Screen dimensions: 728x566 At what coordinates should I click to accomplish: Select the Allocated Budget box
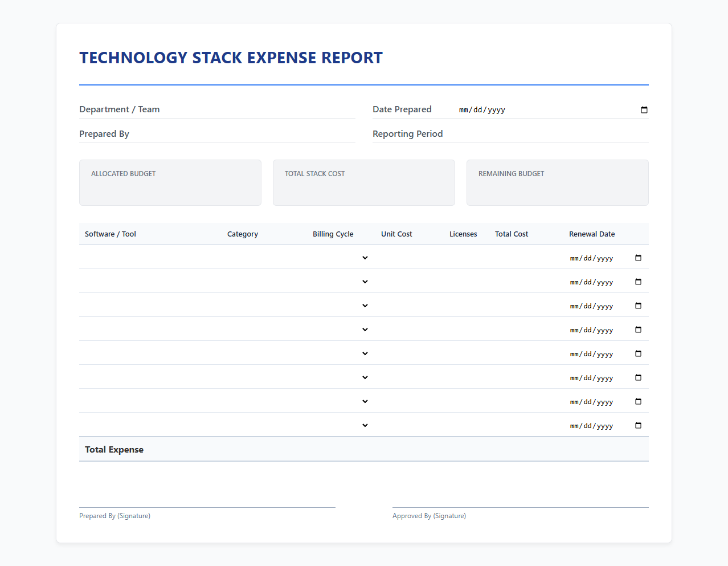170,182
